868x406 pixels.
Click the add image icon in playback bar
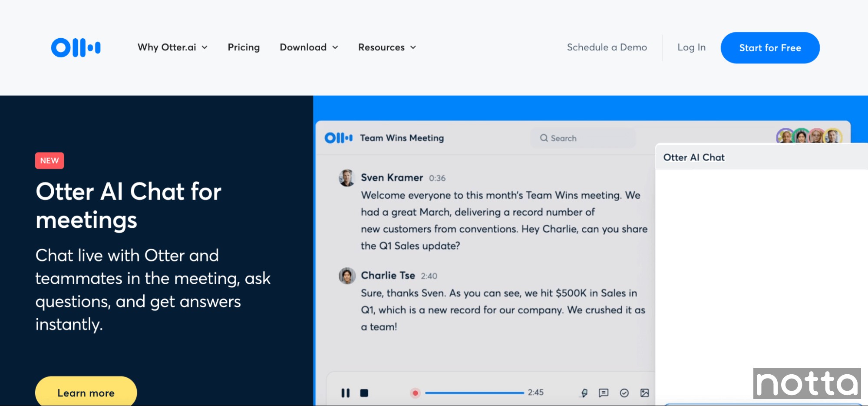644,393
